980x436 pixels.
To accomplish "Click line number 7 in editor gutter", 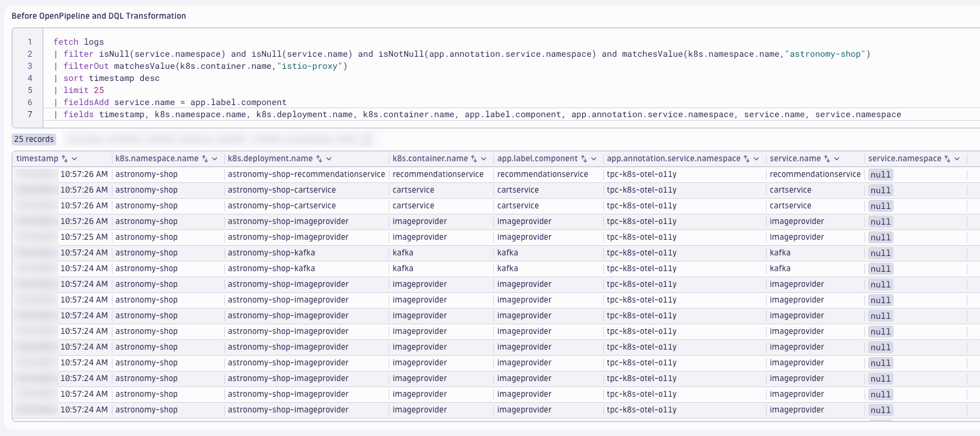I will 30,114.
